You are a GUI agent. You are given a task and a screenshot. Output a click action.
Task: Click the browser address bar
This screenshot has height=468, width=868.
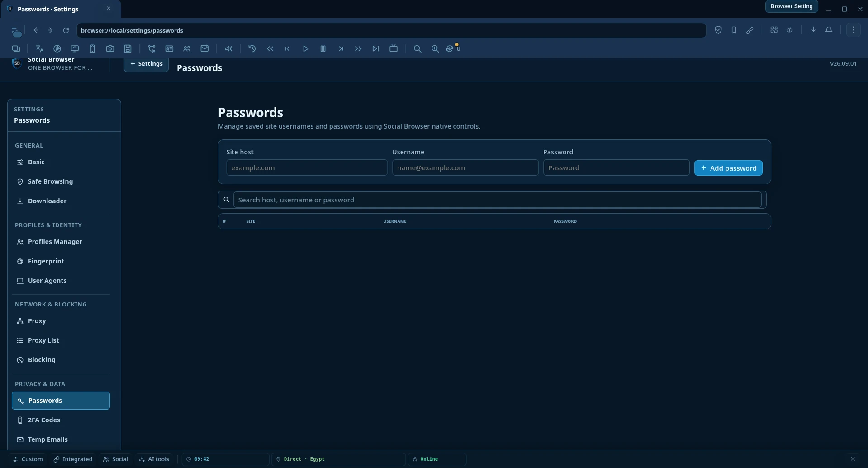[391, 30]
